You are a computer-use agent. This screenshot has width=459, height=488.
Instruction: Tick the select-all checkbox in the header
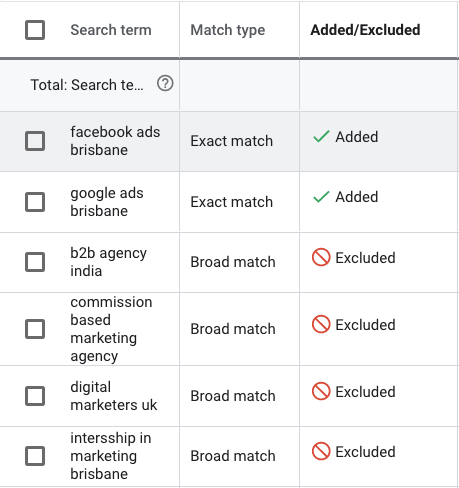point(35,30)
